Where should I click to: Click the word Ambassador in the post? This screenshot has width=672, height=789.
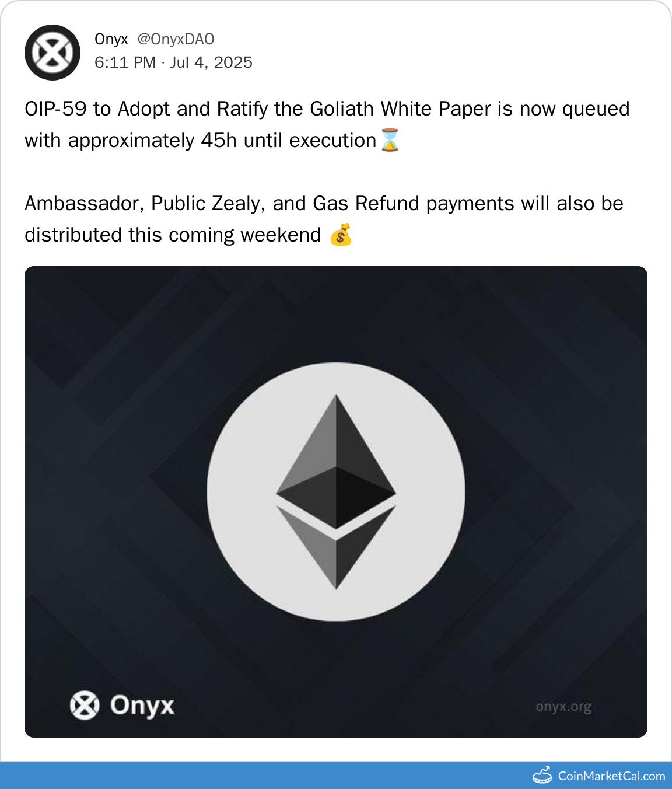coord(84,204)
